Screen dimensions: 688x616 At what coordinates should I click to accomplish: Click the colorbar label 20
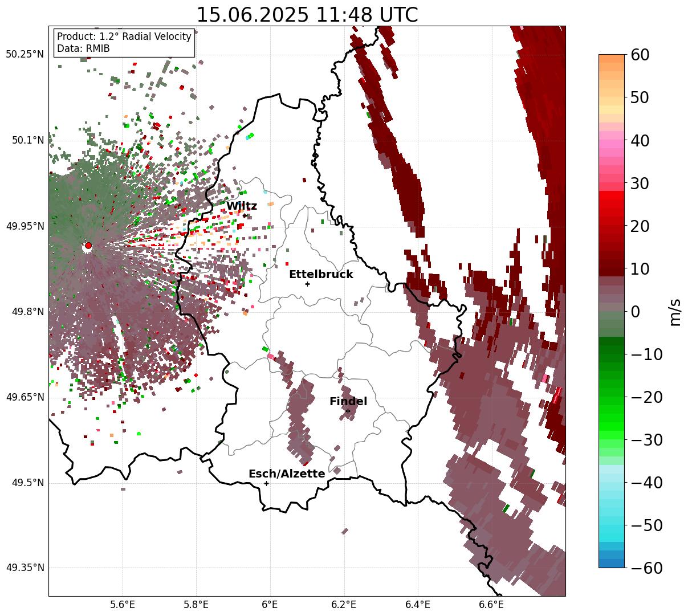tap(640, 226)
